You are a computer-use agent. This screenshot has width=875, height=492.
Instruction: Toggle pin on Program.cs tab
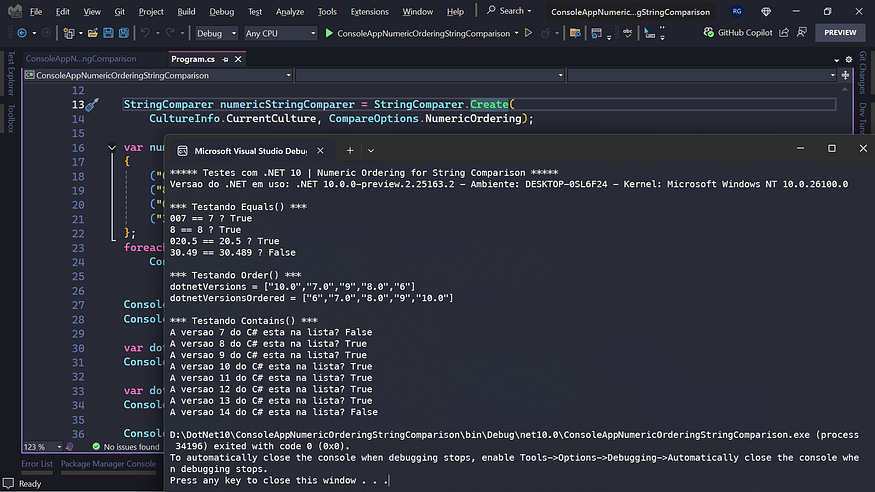[x=225, y=59]
